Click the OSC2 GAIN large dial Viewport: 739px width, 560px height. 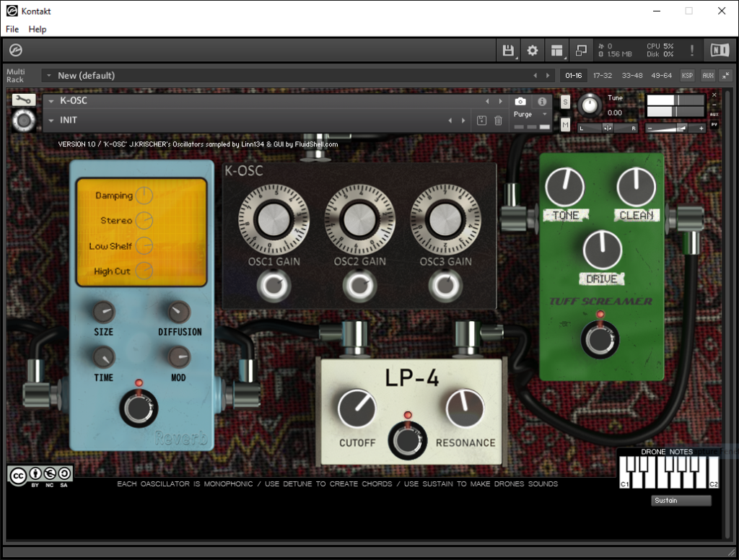pyautogui.click(x=359, y=219)
